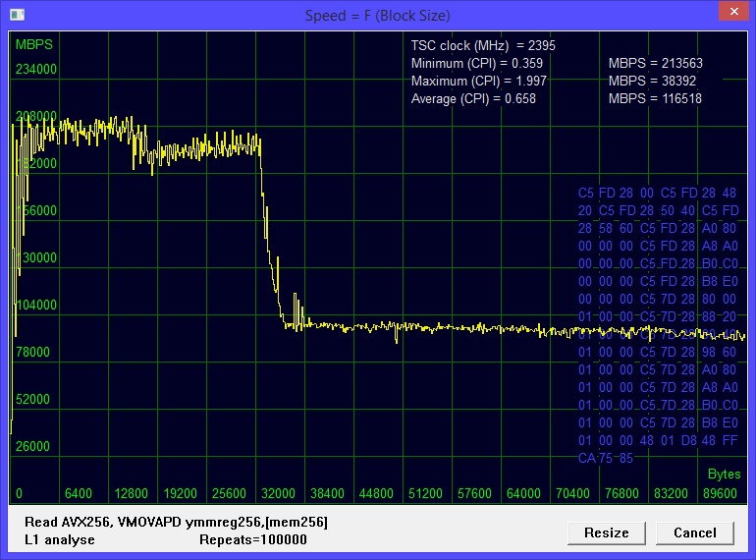Select the window title 'Speed = F (Block Size)'
This screenshot has height=560, width=756.
click(378, 16)
